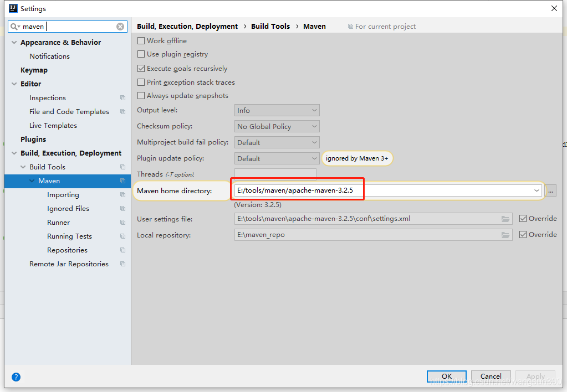Click project-level icon on selected Maven row

click(123, 180)
